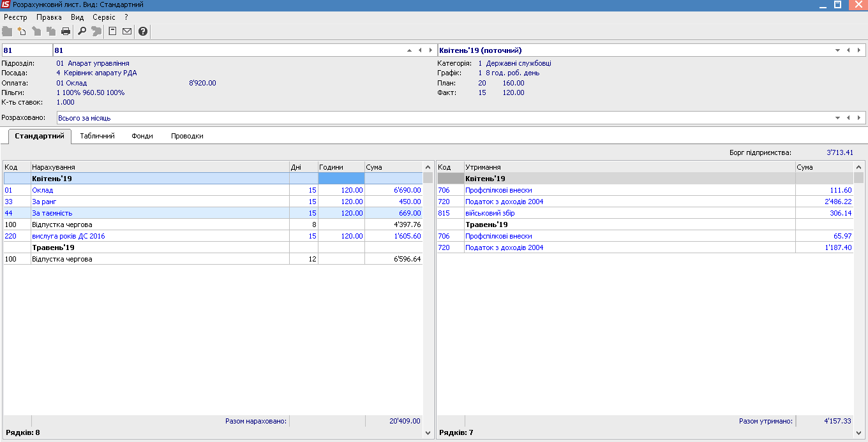The height and width of the screenshot is (442, 868).
Task: Click accruals table Сума column header
Action: click(394, 167)
